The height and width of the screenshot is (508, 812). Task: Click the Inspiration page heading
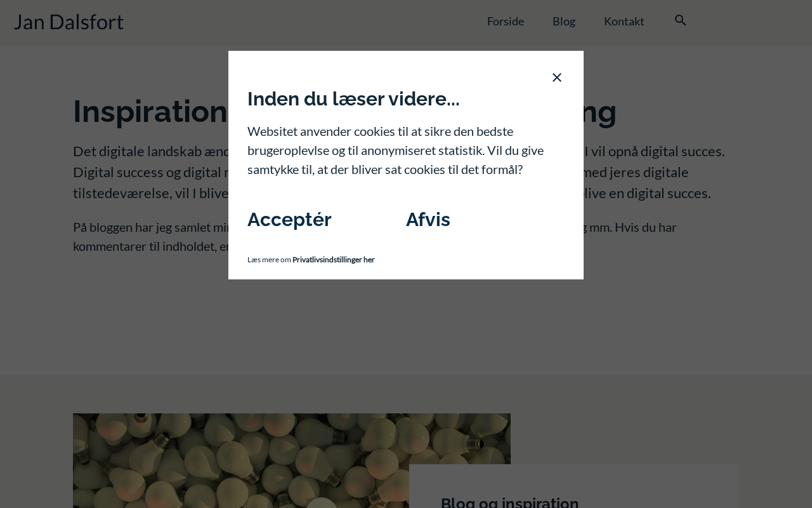point(150,111)
